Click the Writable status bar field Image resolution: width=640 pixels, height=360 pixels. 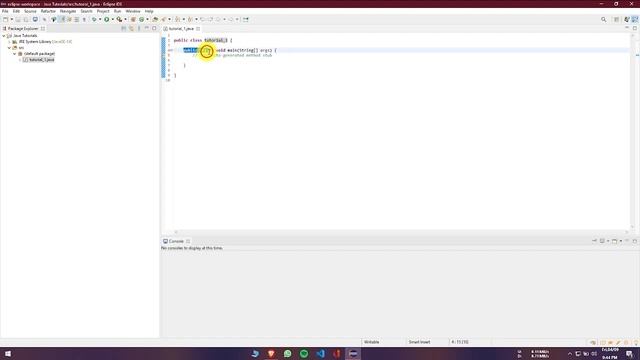[x=371, y=342]
